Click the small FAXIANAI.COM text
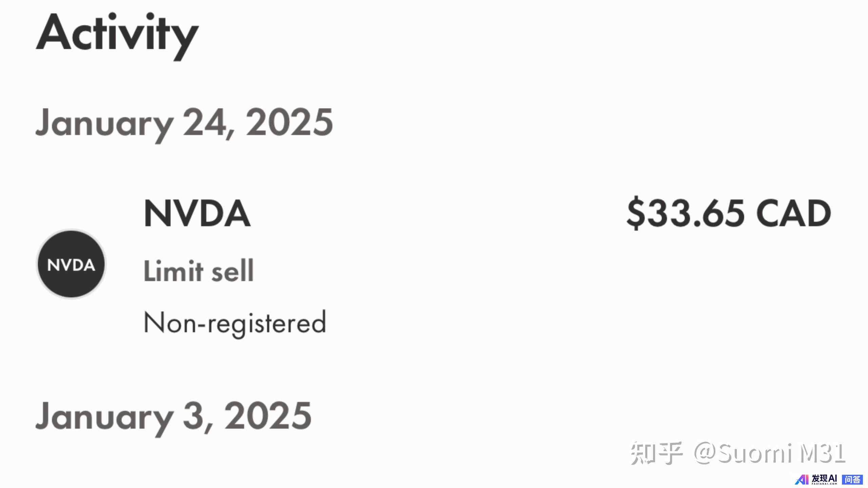The image size is (868, 488). click(x=824, y=484)
